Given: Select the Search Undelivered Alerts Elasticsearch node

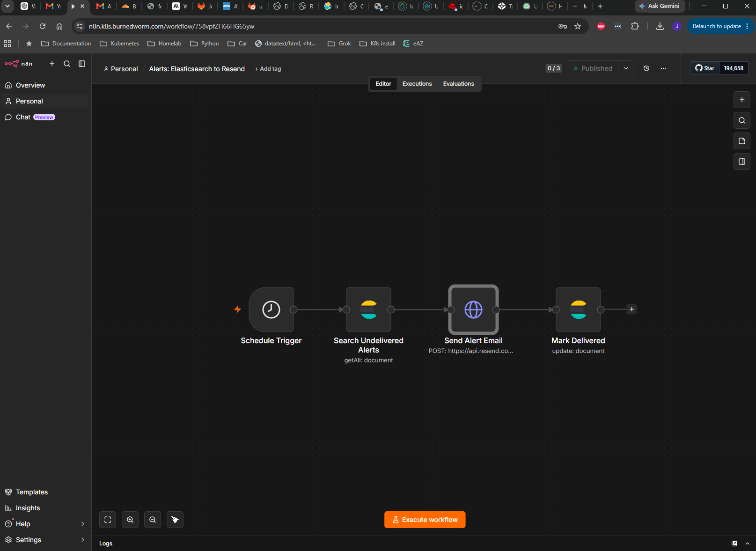Looking at the screenshot, I should (368, 309).
